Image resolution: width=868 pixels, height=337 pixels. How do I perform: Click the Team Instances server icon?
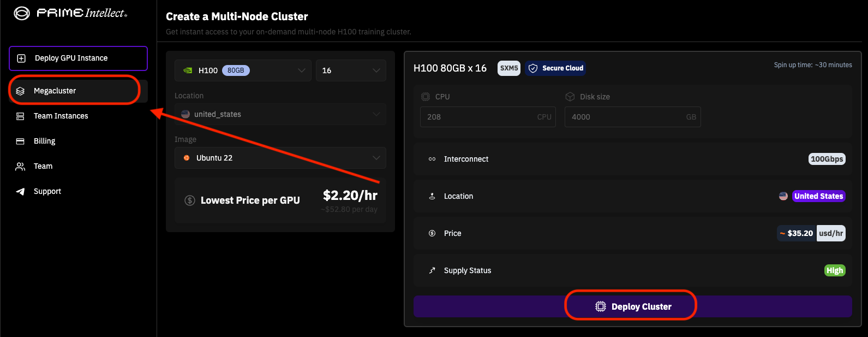pyautogui.click(x=20, y=116)
